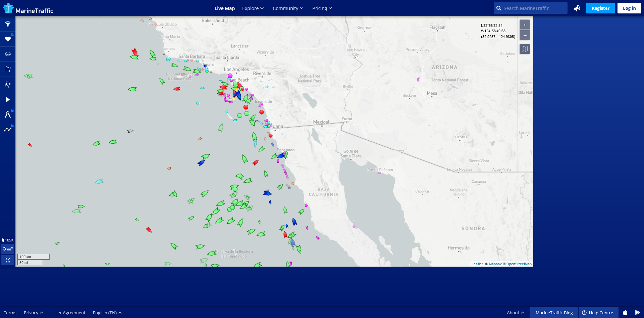Expand the Privacy footer menu
This screenshot has width=644, height=318.
tap(34, 313)
